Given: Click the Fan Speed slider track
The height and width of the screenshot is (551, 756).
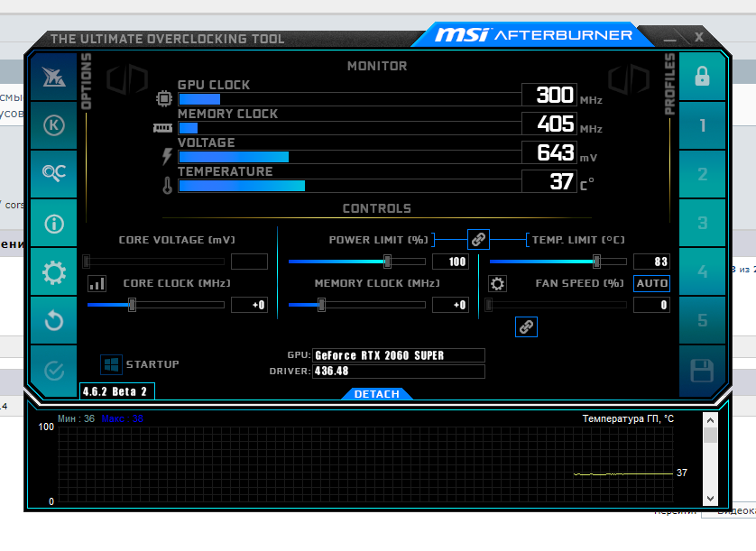Looking at the screenshot, I should tap(557, 305).
